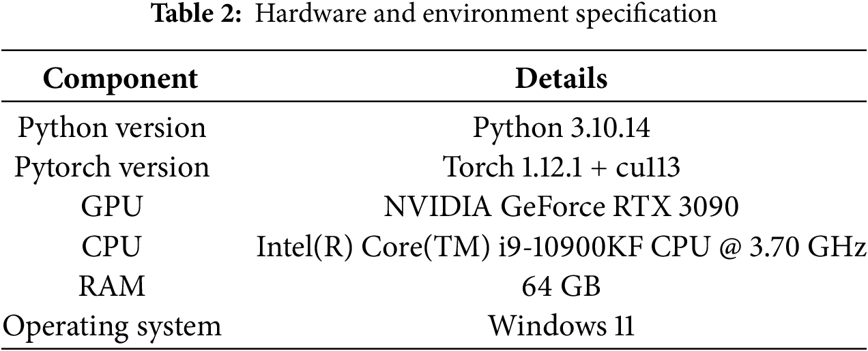
Task: Click the 'Operating system' row label
Action: tap(112, 325)
